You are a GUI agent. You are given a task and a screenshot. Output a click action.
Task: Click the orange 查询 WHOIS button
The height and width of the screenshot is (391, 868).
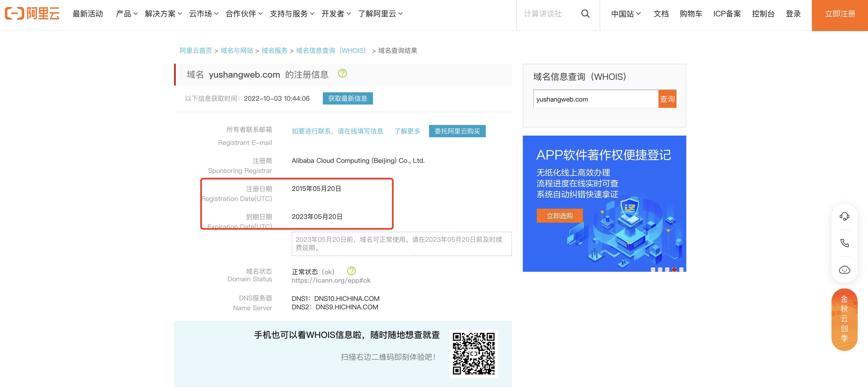click(x=667, y=99)
